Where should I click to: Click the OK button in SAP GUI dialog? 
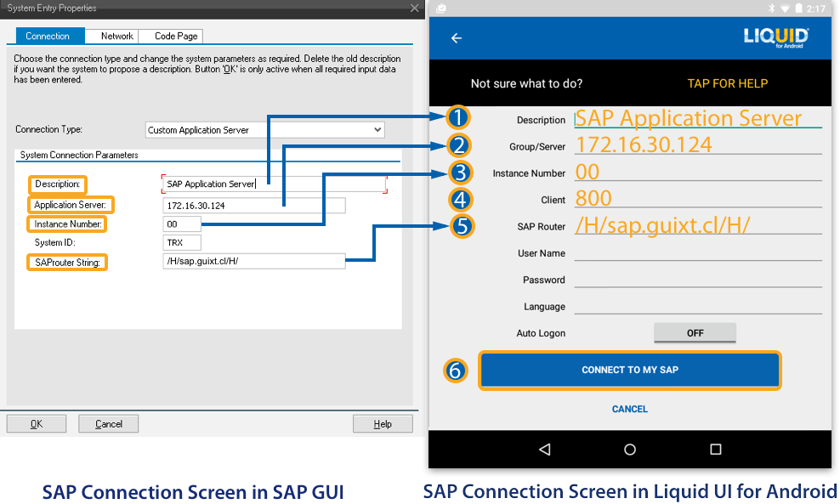tap(37, 424)
